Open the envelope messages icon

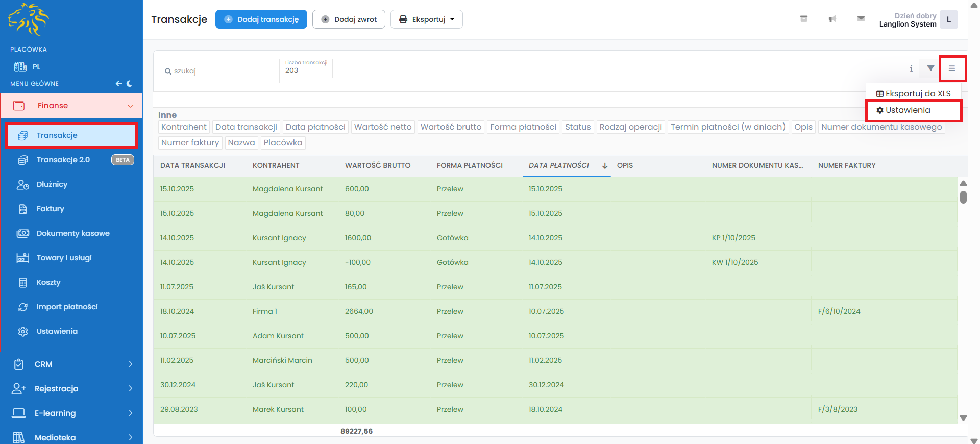coord(861,19)
